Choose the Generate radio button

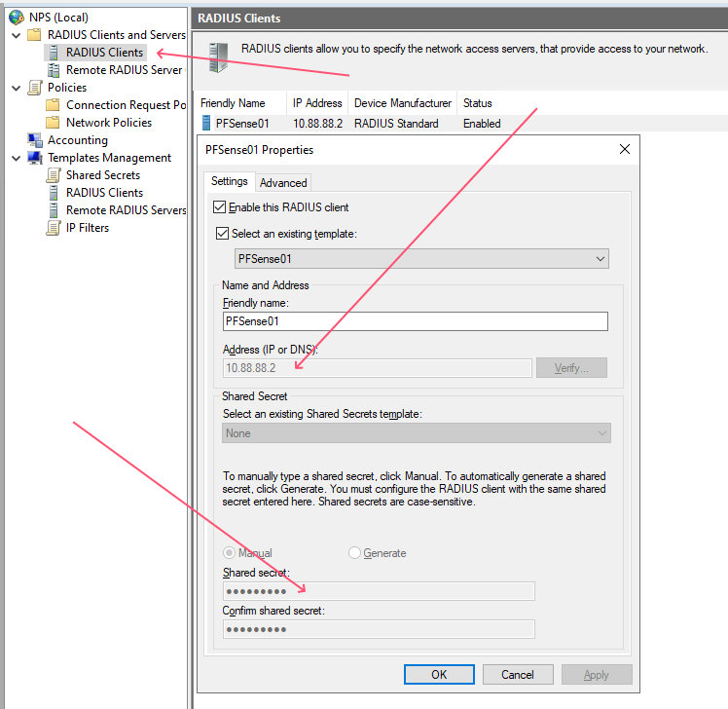[355, 553]
